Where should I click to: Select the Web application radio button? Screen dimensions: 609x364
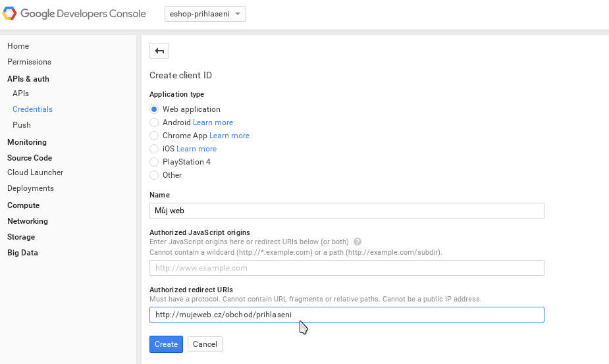tap(154, 109)
